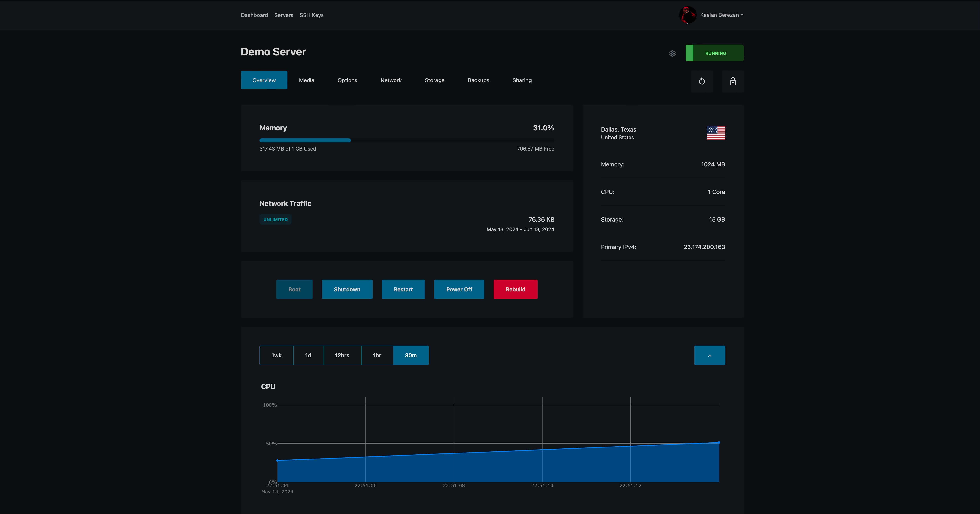Open Servers in the top navigation
The image size is (980, 514).
click(284, 15)
